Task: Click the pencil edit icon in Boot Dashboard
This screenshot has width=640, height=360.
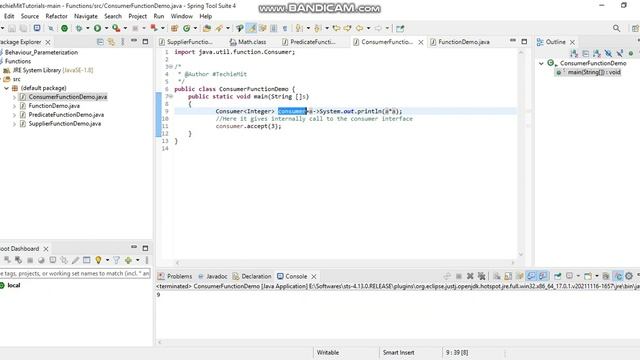Action: point(76,260)
